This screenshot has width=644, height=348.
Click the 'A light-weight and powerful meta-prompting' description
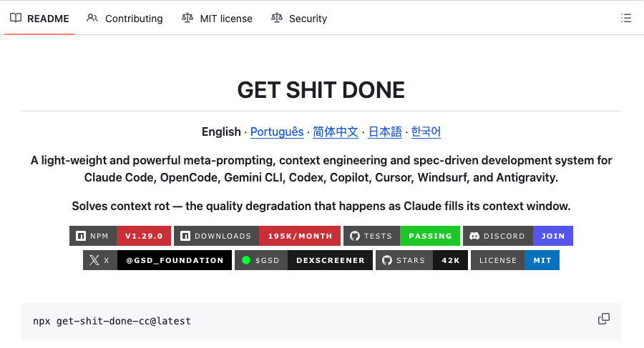(x=321, y=169)
